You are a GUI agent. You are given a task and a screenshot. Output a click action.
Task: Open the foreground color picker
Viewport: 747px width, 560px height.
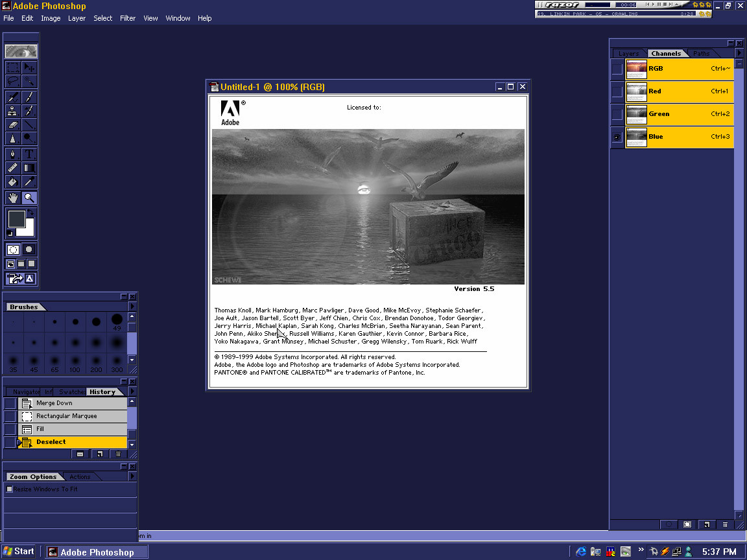click(16, 218)
